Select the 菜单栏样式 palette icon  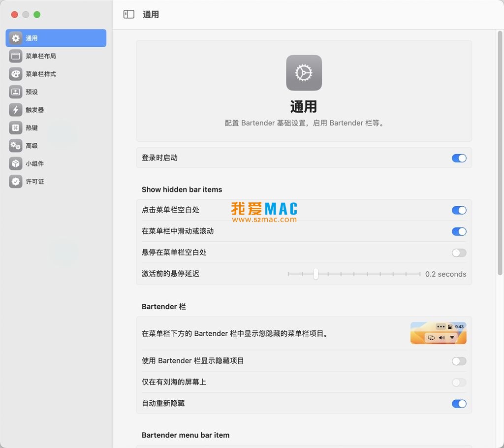(x=16, y=74)
